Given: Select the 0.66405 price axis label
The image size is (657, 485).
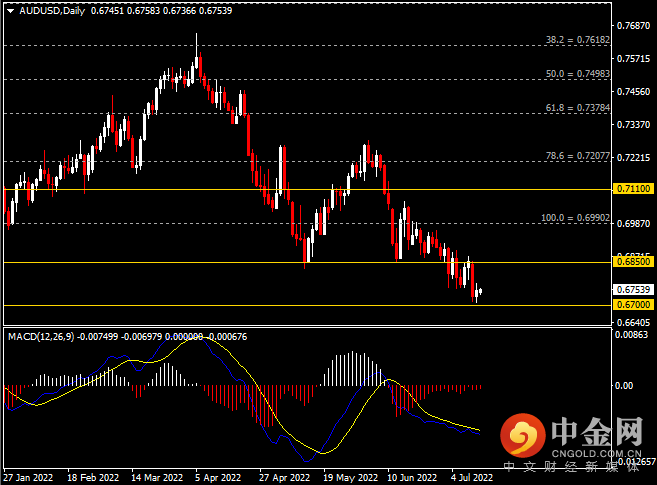Looking at the screenshot, I should pos(633,323).
